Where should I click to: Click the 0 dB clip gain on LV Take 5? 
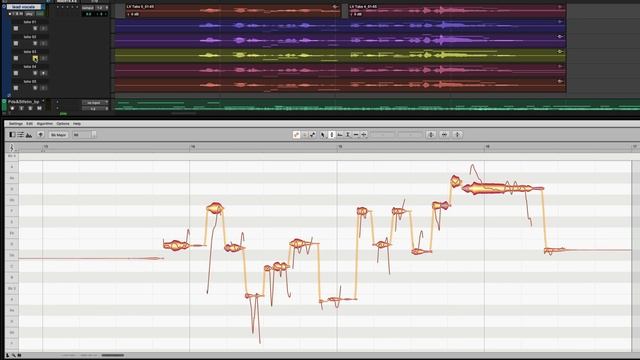(x=133, y=14)
